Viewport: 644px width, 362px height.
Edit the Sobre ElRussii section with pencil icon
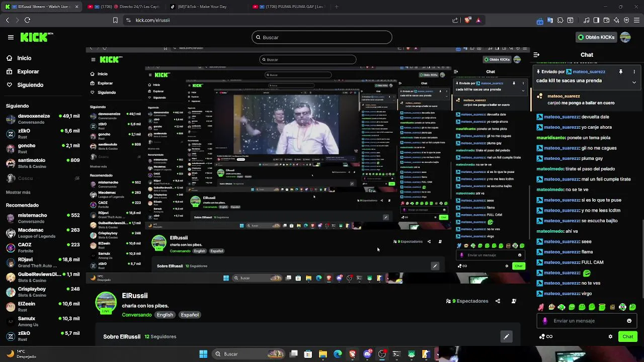[x=506, y=336]
